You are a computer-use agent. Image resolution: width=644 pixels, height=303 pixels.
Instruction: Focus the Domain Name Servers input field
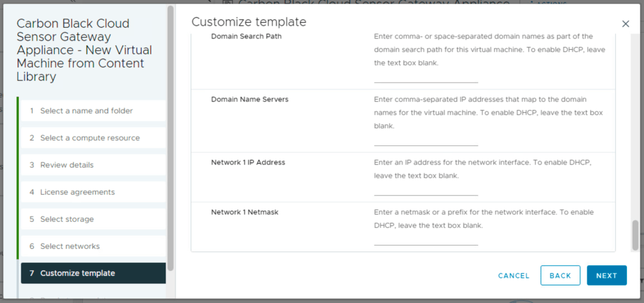point(426,140)
